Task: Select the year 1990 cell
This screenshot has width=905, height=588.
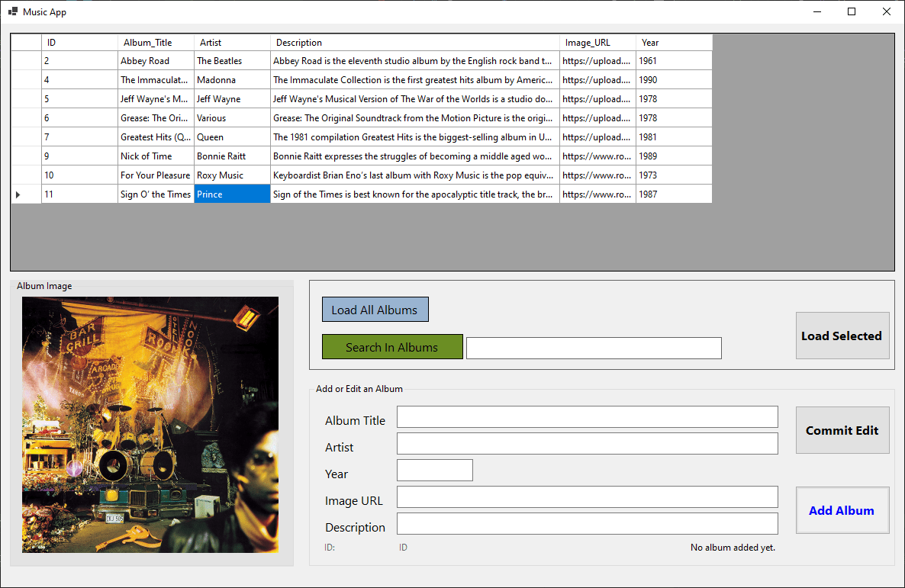Action: [674, 79]
